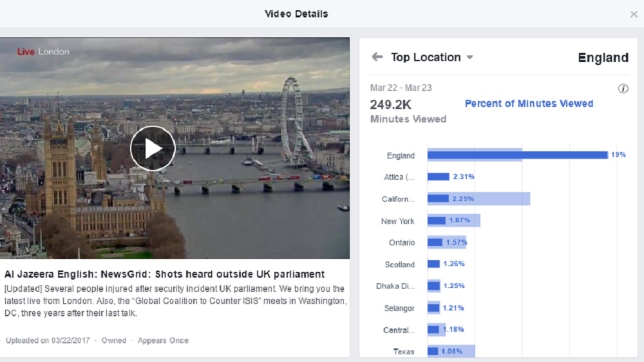The height and width of the screenshot is (362, 644).
Task: Click the England bar in the chart
Action: pyautogui.click(x=518, y=155)
